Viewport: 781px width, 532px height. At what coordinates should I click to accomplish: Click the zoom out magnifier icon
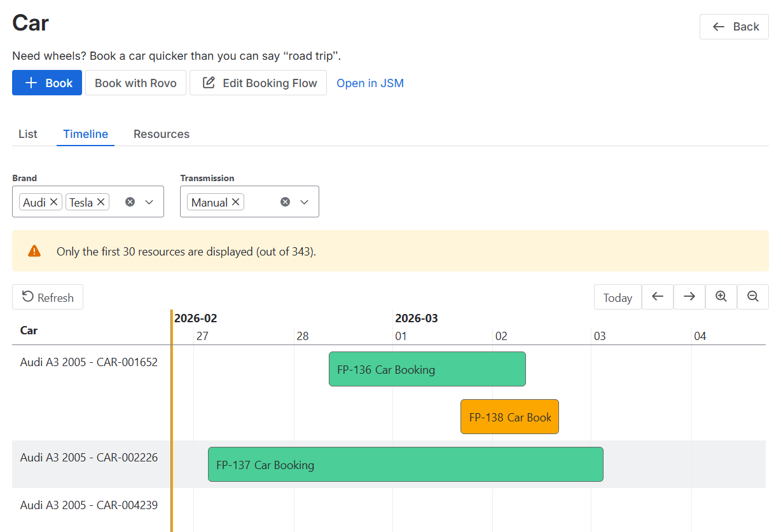click(753, 297)
